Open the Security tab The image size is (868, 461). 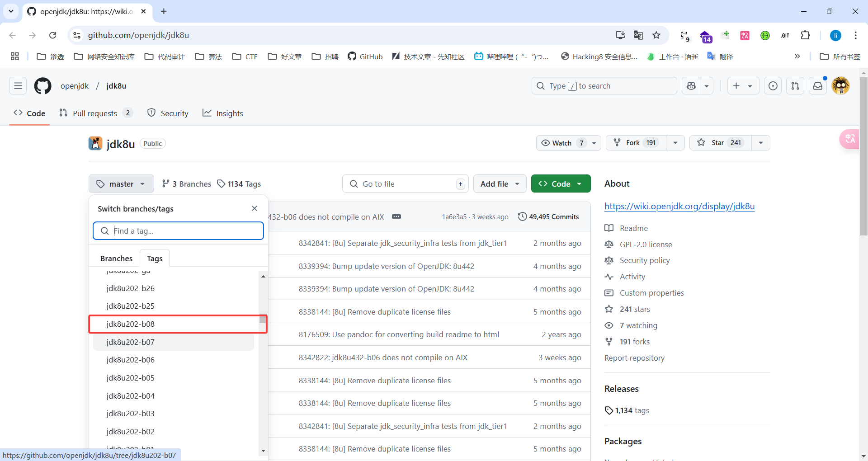(x=168, y=113)
